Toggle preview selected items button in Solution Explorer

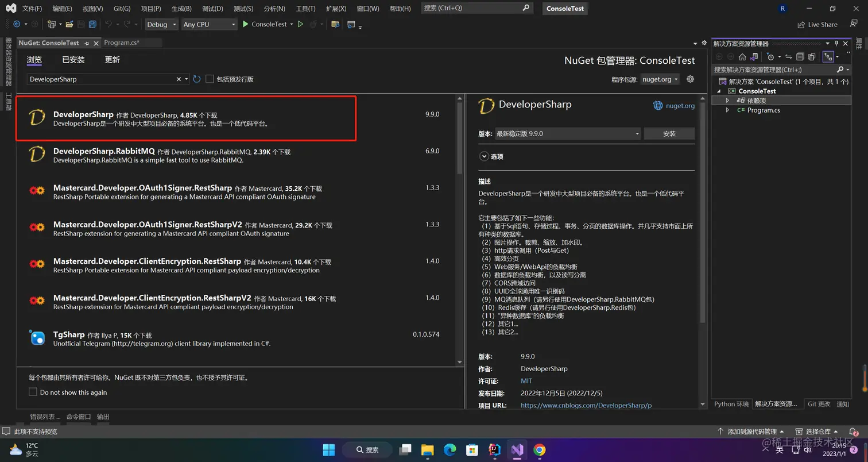click(827, 56)
